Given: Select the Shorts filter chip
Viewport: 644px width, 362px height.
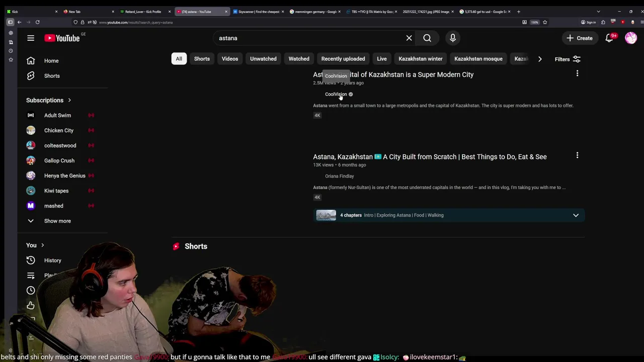Looking at the screenshot, I should 202,59.
